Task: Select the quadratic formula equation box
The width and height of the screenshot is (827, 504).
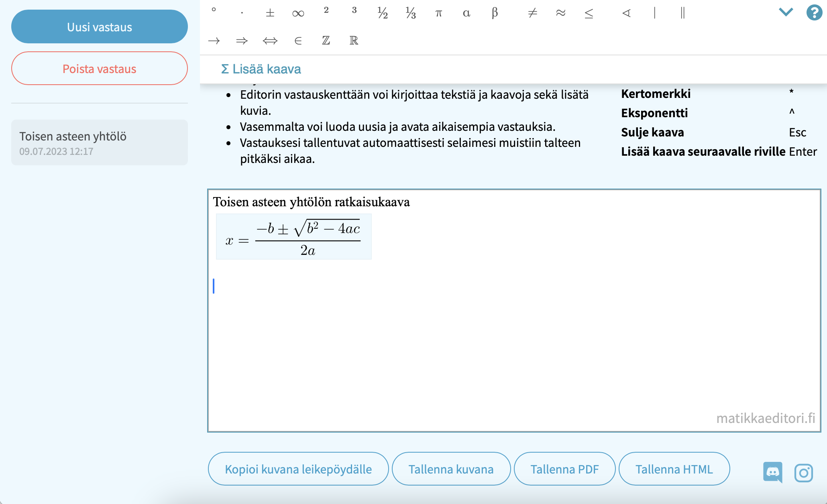Action: tap(293, 237)
